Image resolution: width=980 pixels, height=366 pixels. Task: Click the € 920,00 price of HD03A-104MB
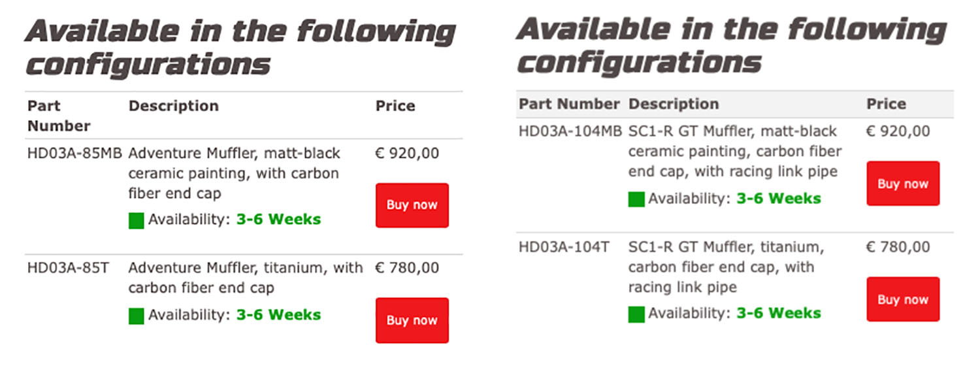(898, 131)
